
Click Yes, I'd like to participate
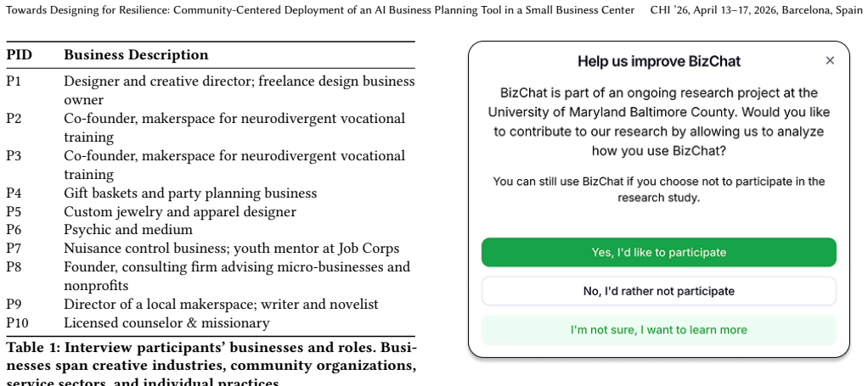pos(659,253)
